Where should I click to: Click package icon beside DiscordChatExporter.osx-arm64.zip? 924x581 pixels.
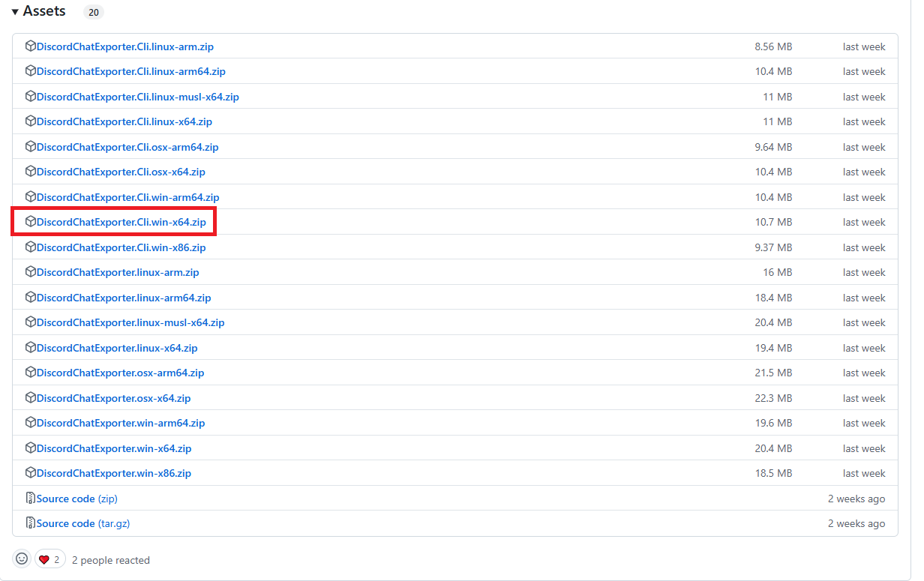(31, 373)
